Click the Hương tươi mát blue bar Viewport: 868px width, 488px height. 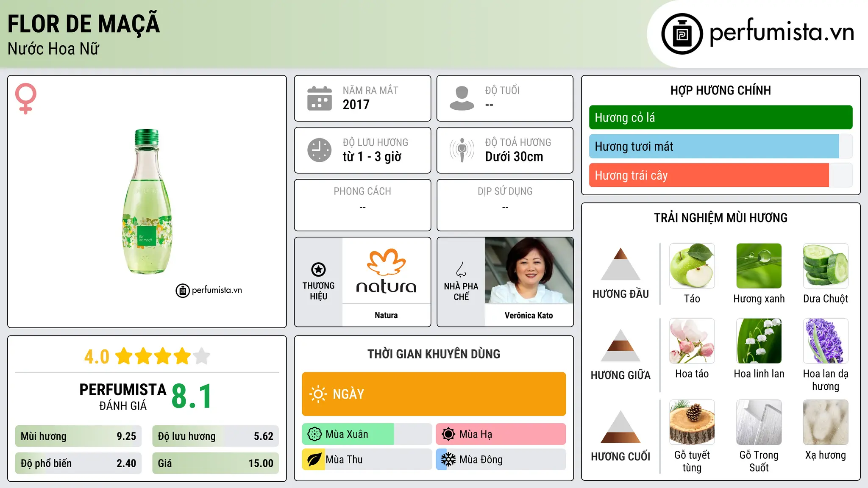721,147
